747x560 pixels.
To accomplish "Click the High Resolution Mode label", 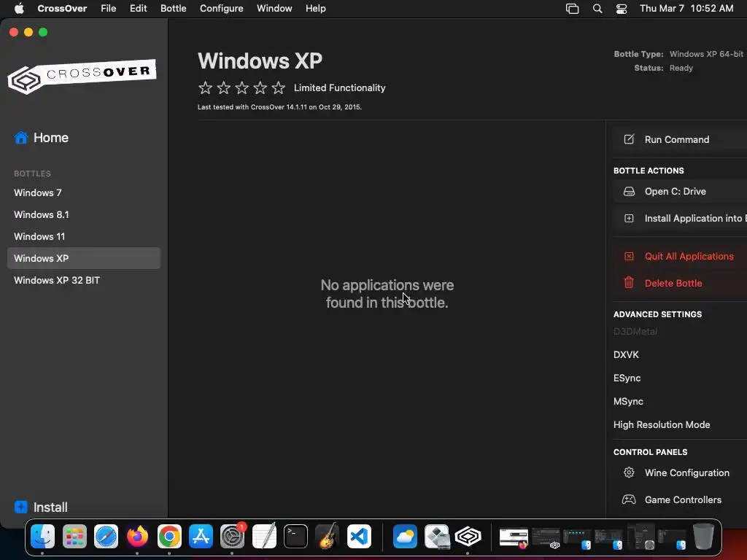I will click(x=662, y=424).
